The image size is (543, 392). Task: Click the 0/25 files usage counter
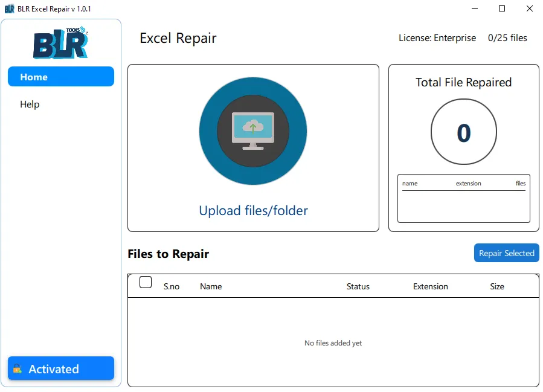click(507, 38)
